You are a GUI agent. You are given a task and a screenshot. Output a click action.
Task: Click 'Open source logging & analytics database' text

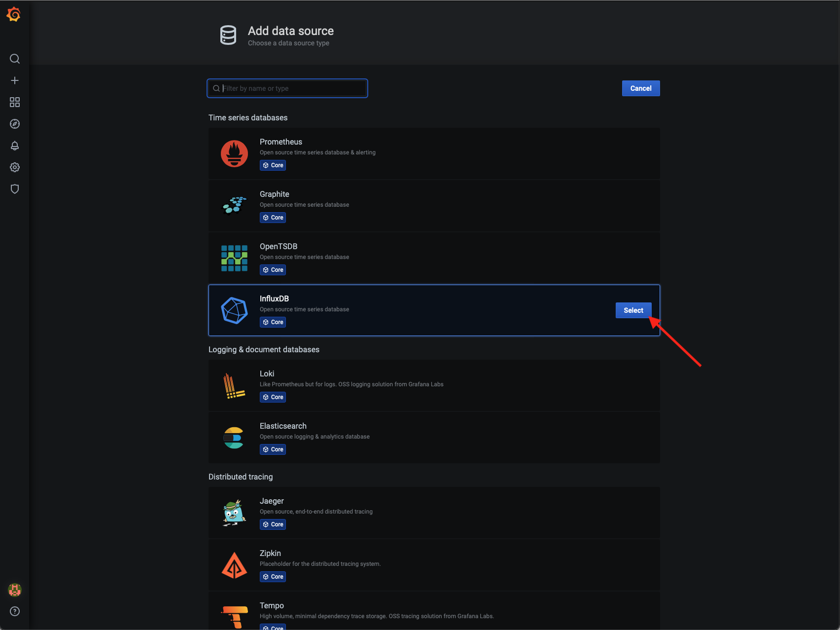[315, 437]
